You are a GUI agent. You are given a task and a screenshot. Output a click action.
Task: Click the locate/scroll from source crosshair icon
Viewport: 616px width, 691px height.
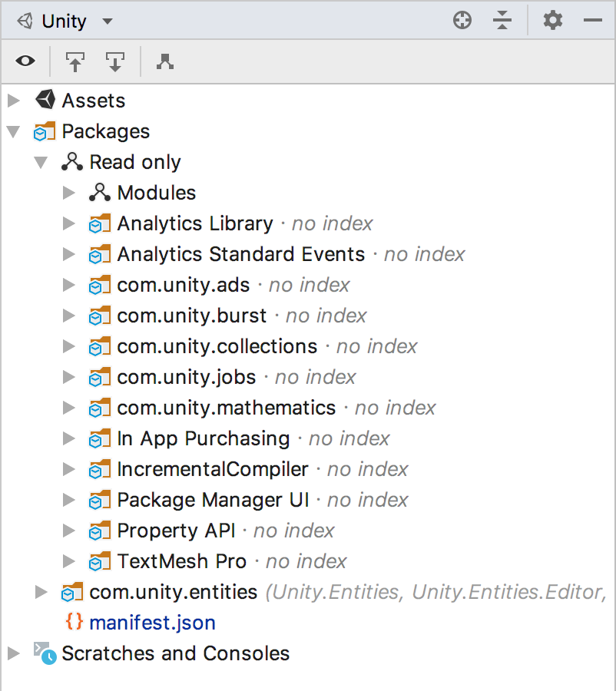coord(462,20)
